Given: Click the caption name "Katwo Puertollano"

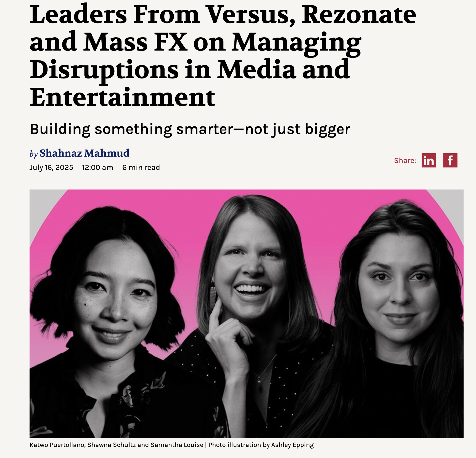Looking at the screenshot, I should [57, 445].
